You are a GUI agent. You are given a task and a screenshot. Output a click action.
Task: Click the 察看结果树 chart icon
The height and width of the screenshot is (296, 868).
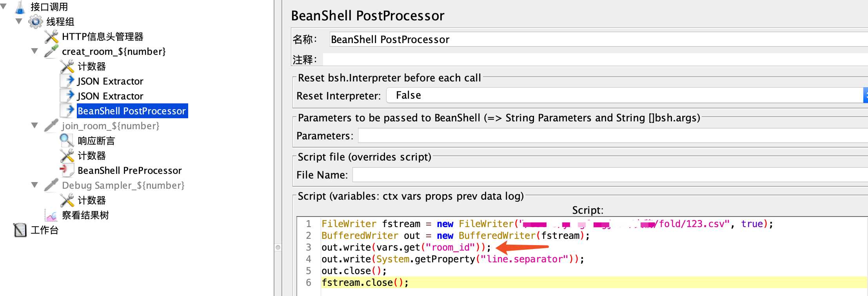click(x=51, y=215)
